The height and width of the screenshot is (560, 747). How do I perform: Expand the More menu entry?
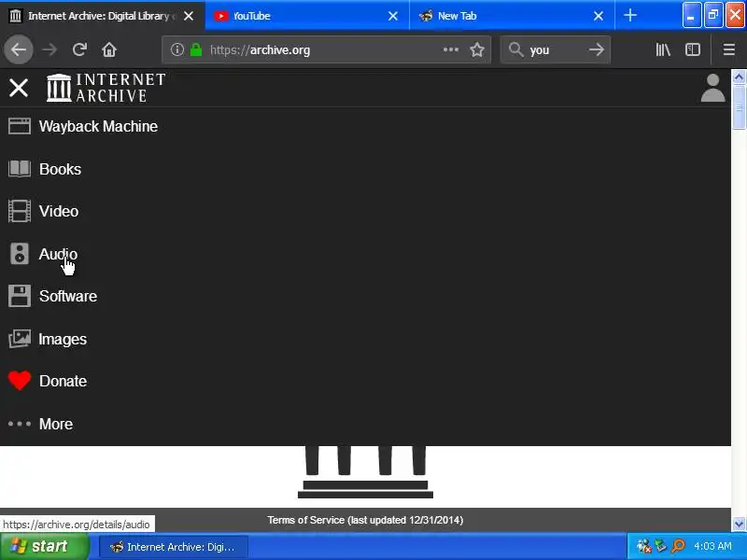point(56,424)
